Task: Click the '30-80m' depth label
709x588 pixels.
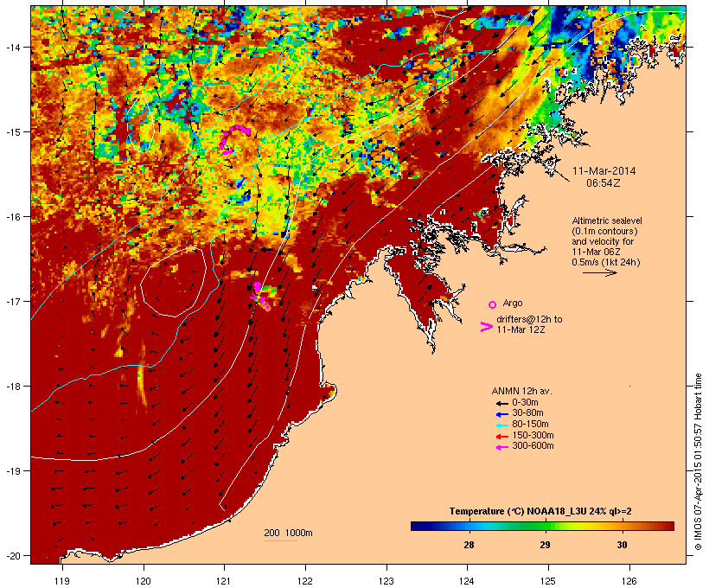Action: click(x=527, y=413)
